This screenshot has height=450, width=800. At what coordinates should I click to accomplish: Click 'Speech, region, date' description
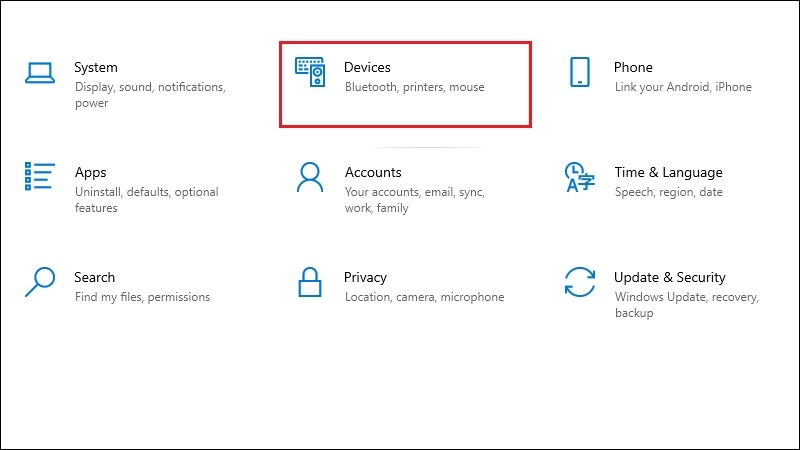pyautogui.click(x=668, y=192)
